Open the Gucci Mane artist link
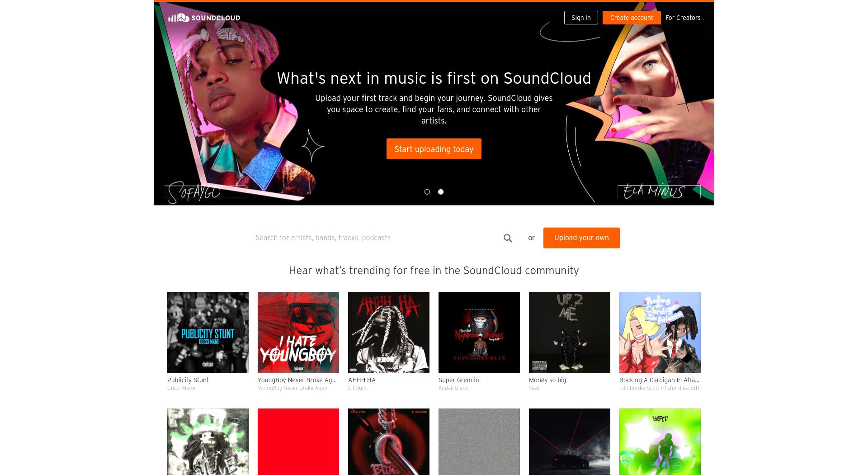 pyautogui.click(x=181, y=388)
